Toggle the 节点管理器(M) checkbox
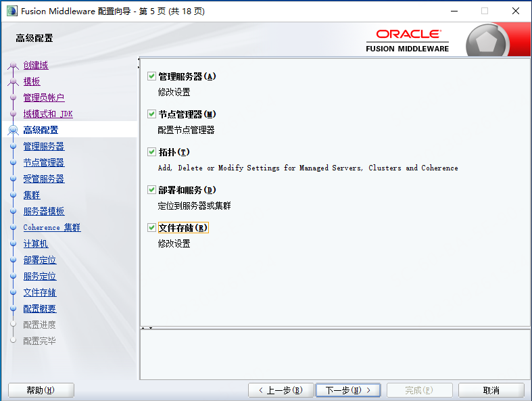The height and width of the screenshot is (401, 532). pos(151,114)
